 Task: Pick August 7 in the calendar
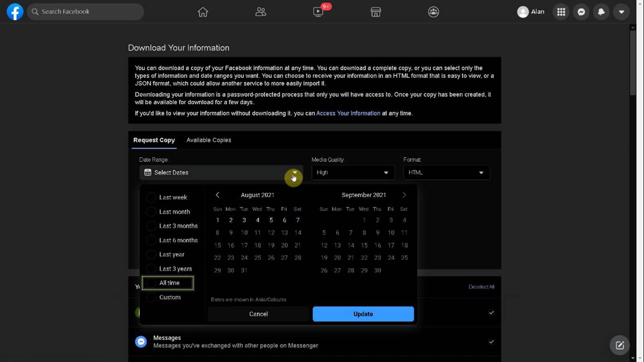pyautogui.click(x=298, y=220)
